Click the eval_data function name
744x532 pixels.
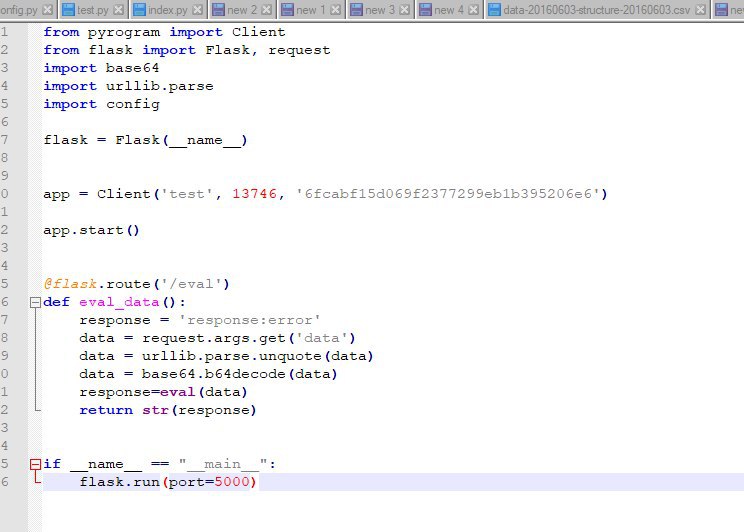pyautogui.click(x=119, y=302)
